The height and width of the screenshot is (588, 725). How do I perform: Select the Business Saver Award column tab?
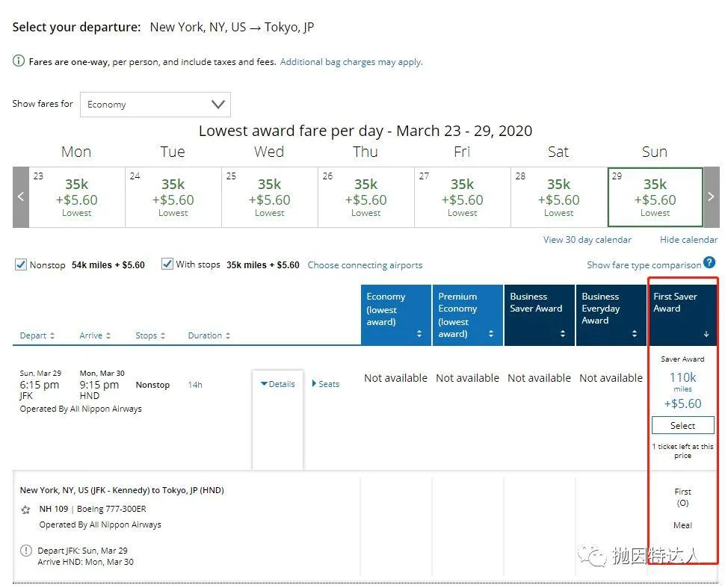539,314
